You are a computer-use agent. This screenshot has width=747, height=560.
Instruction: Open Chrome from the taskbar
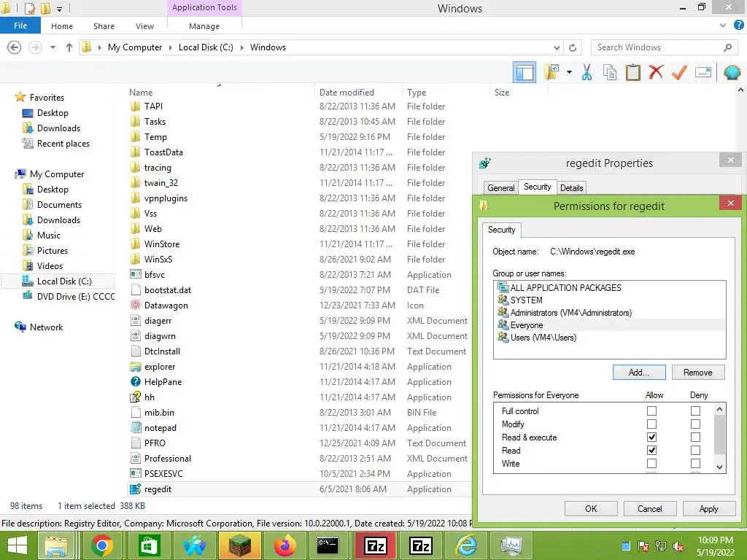pos(102,545)
